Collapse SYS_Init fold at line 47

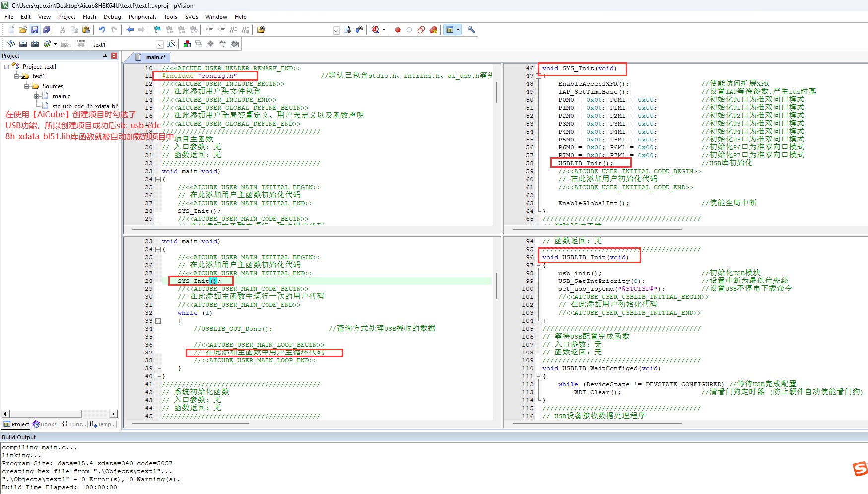click(538, 76)
